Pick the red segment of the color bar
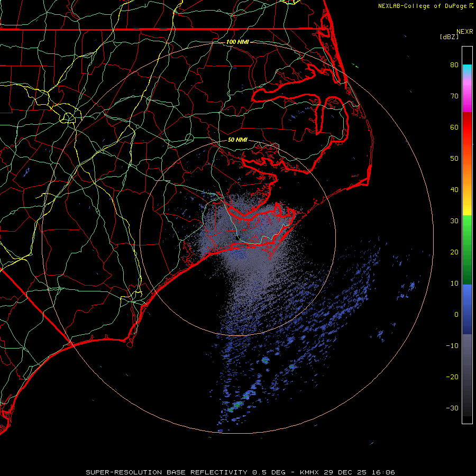The height and width of the screenshot is (476, 476). point(467,135)
